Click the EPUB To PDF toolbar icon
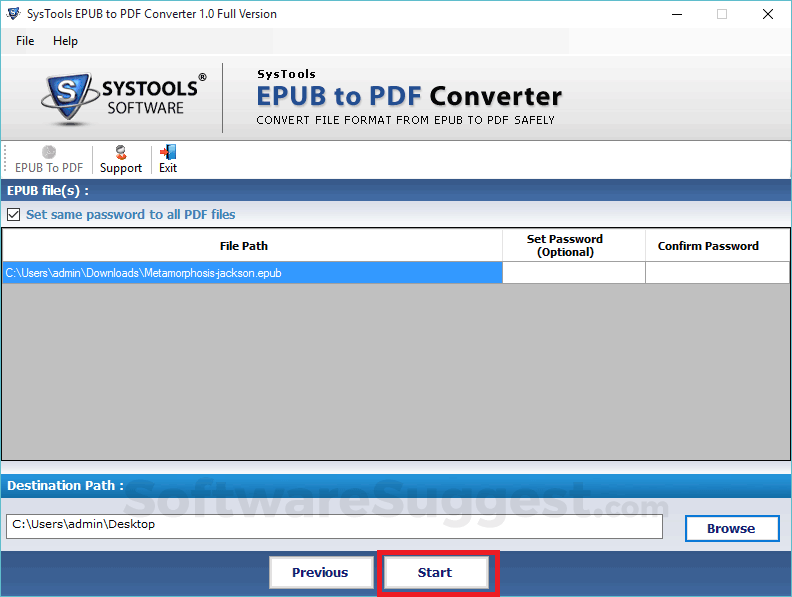792x597 pixels. [x=49, y=160]
